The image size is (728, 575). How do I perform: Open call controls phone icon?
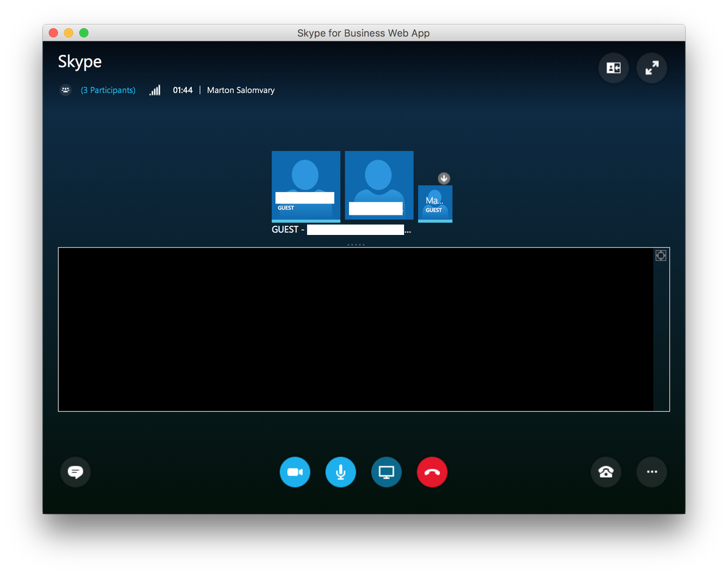605,472
